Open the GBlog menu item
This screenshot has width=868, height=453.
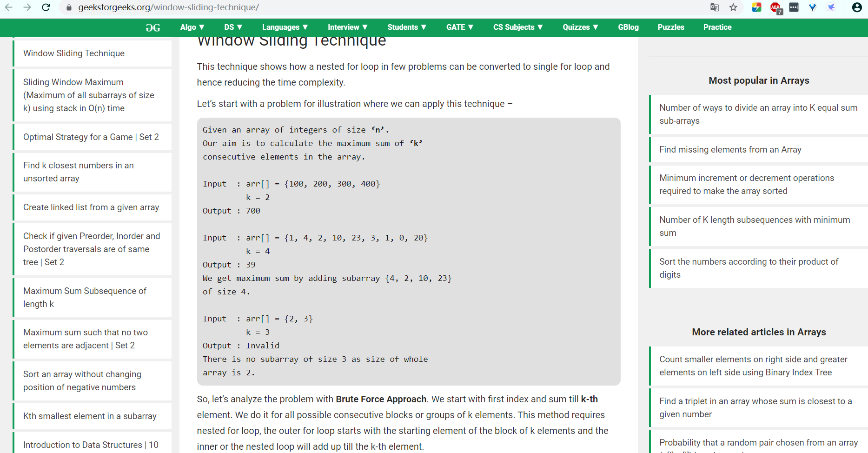(628, 27)
